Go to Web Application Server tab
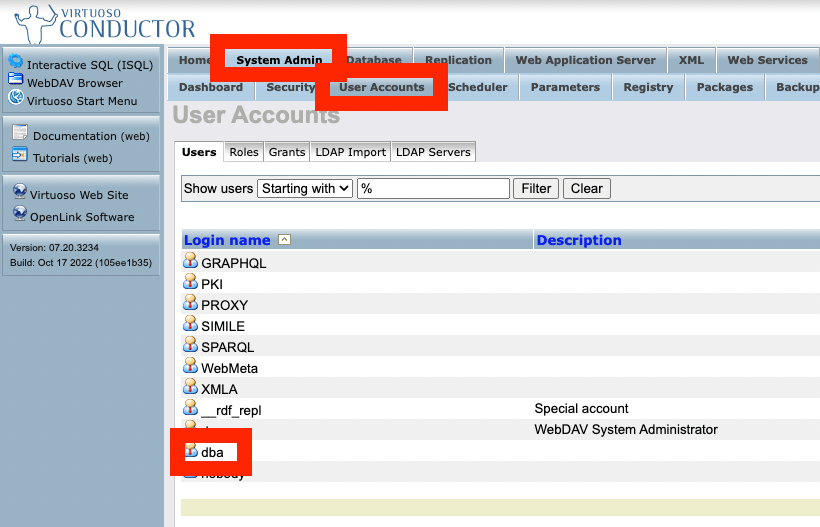The image size is (820, 527). click(586, 60)
